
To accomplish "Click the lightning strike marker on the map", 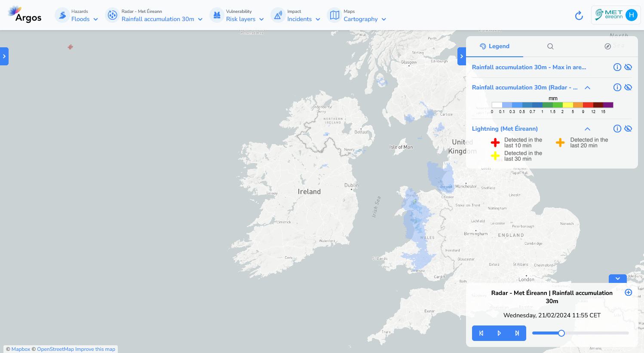I will (70, 47).
